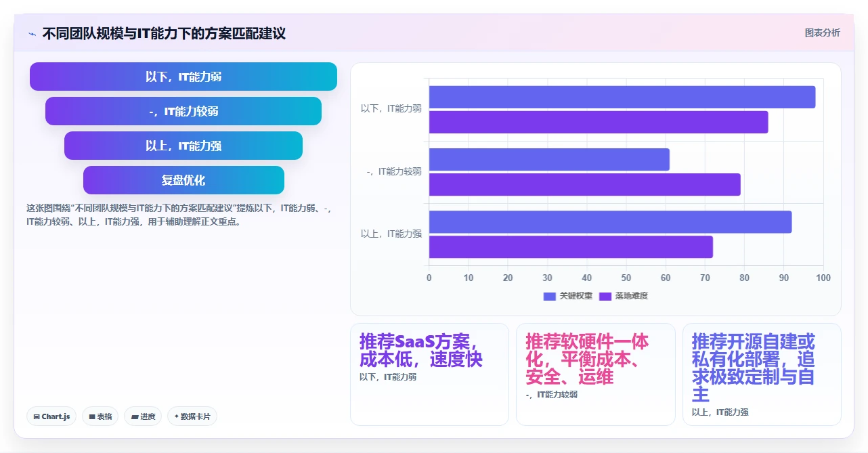Click the 表格 tag

[100, 416]
